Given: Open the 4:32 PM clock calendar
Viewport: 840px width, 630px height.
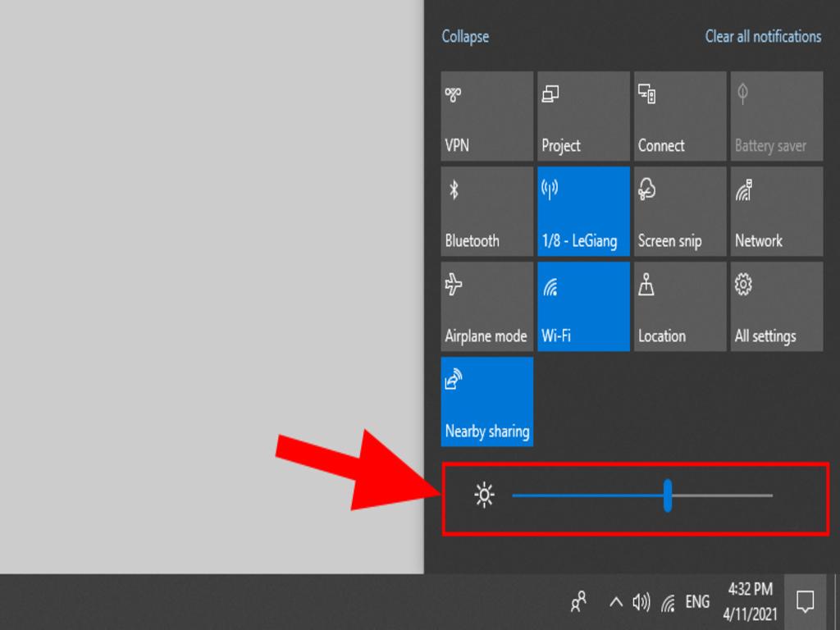Looking at the screenshot, I should point(750,601).
